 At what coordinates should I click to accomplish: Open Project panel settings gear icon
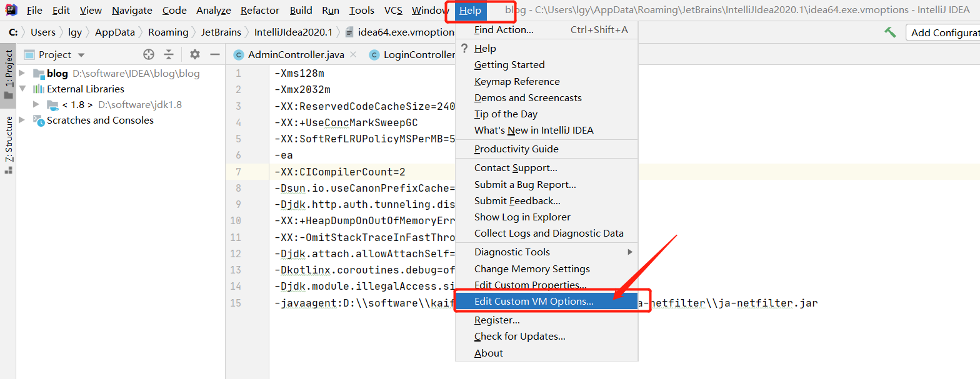coord(195,54)
